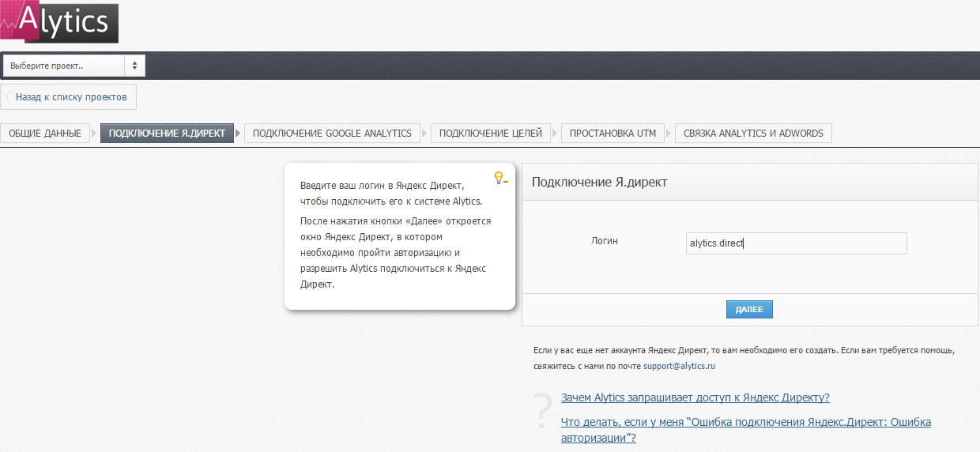The width and height of the screenshot is (980, 452).
Task: Click the hint text about Яндекс Директ login
Action: pos(395,235)
